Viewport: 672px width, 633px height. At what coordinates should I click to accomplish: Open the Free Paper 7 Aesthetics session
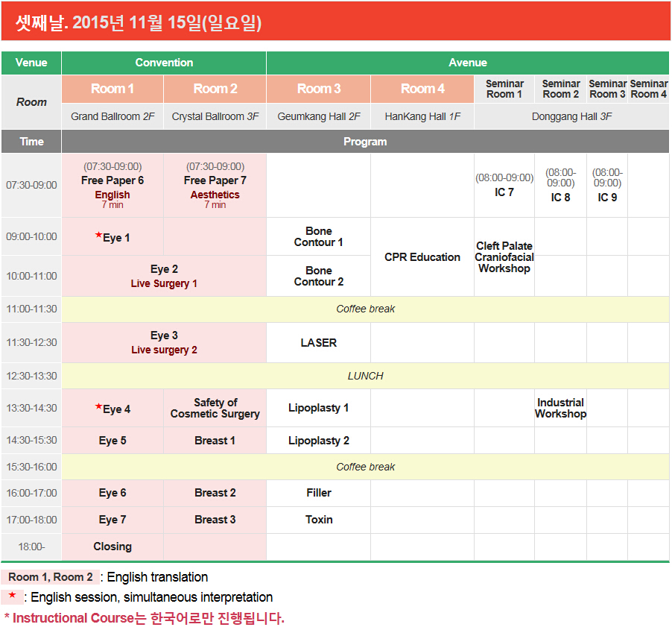pos(215,185)
